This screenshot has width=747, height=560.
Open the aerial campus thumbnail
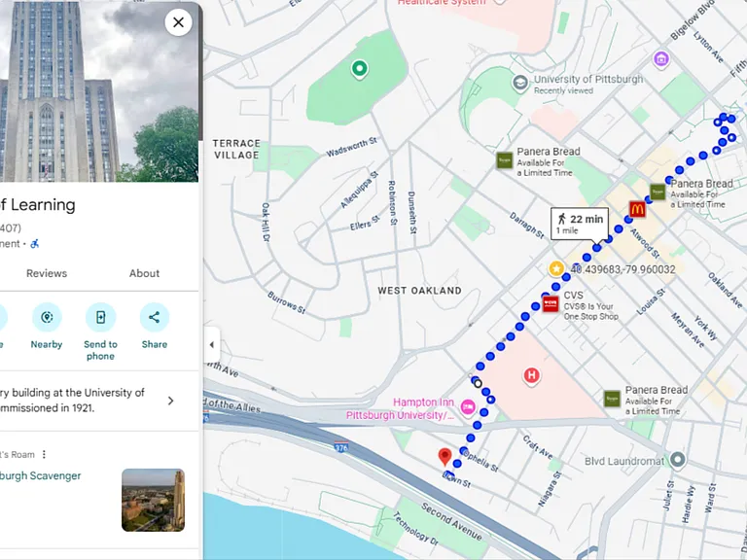pyautogui.click(x=153, y=500)
